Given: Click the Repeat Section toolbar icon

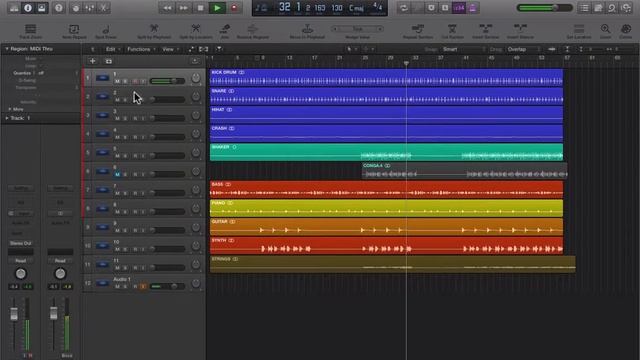Looking at the screenshot, I should click(418, 28).
